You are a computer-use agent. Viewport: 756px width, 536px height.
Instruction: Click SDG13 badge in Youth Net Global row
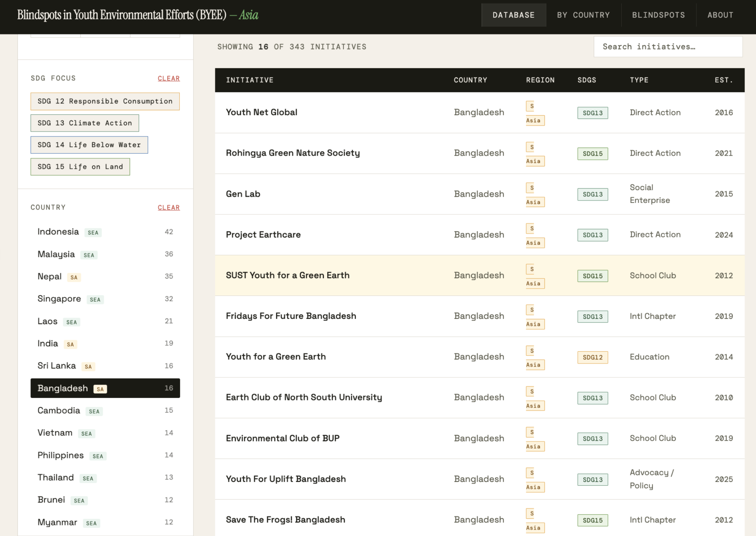pyautogui.click(x=593, y=113)
